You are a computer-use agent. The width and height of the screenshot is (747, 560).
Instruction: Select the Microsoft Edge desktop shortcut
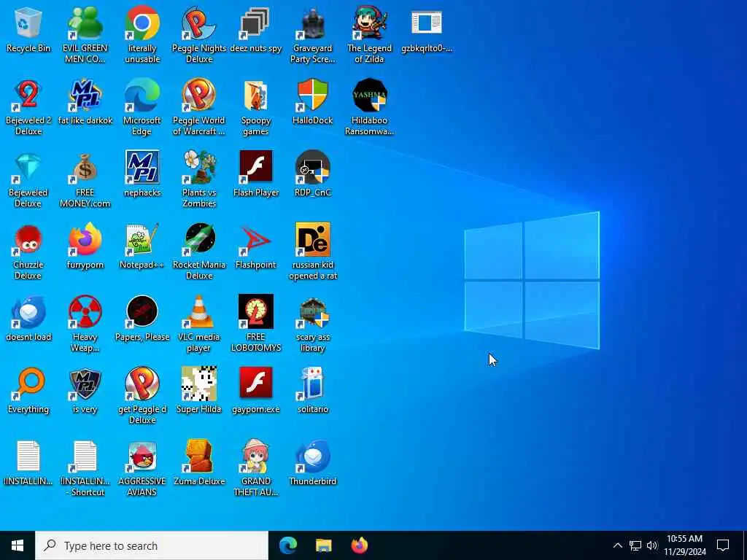pos(142,96)
